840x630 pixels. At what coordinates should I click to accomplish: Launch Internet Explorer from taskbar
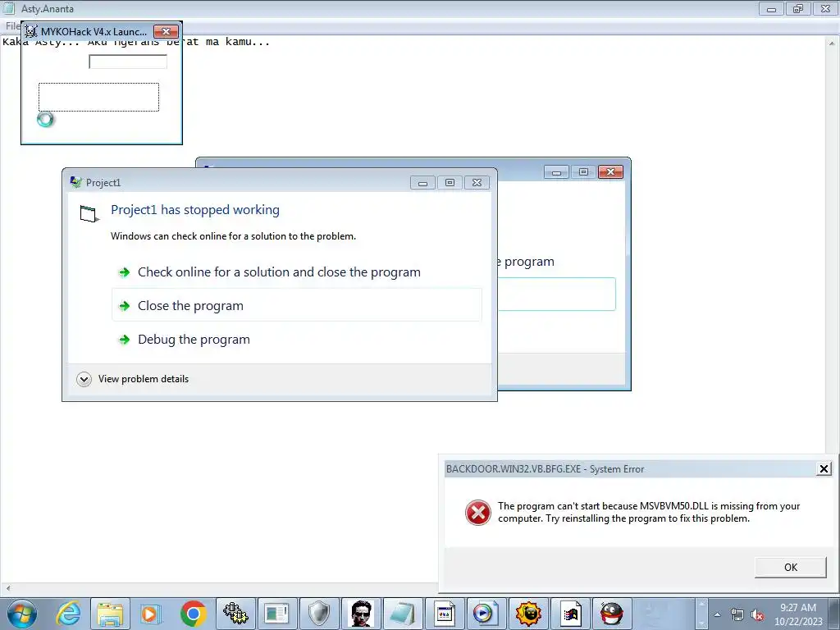(x=68, y=614)
